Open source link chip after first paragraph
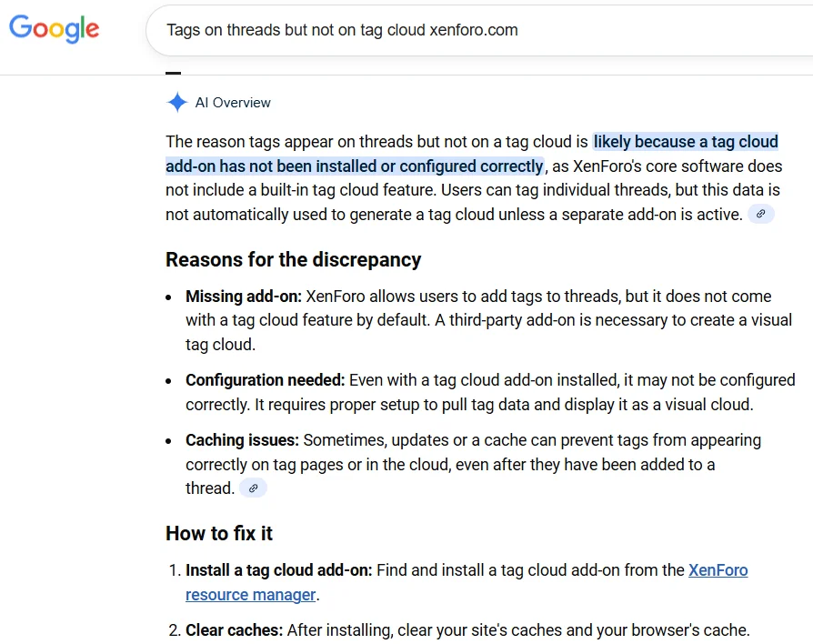The height and width of the screenshot is (644, 813). tap(760, 215)
